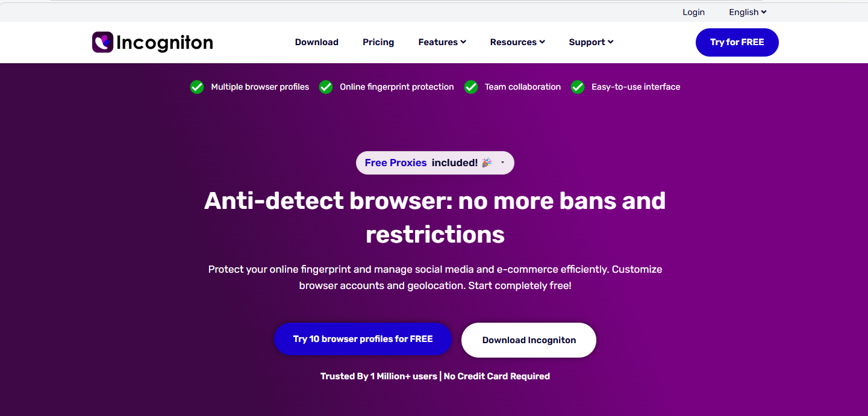
Task: Click the Free Proxies link text
Action: [x=396, y=163]
